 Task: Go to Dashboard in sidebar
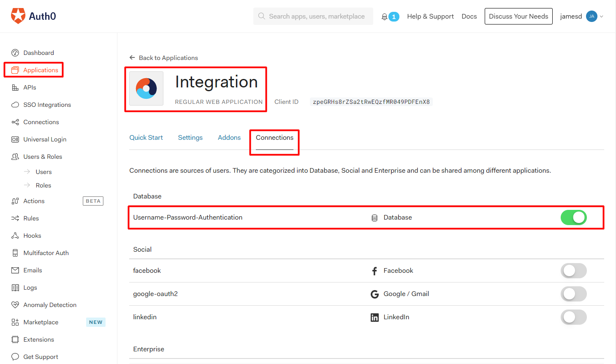[x=39, y=53]
